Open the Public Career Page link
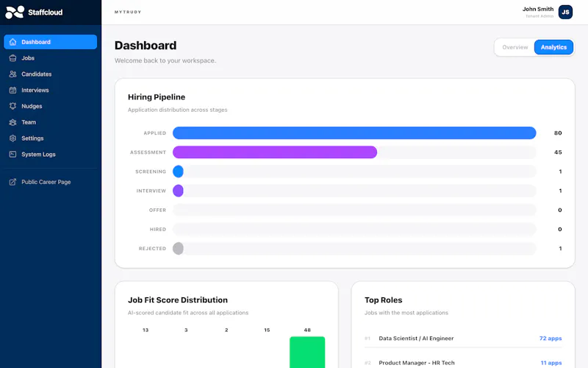This screenshot has height=368, width=588. pyautogui.click(x=50, y=182)
